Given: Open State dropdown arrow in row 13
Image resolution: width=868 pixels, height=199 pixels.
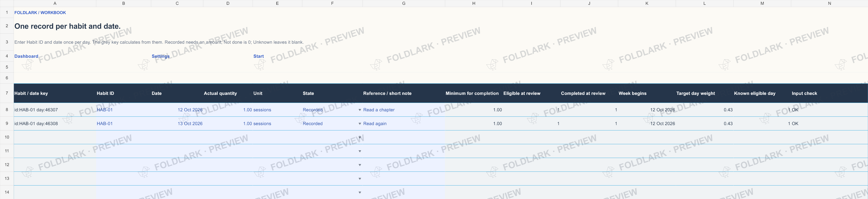Looking at the screenshot, I should (x=360, y=179).
